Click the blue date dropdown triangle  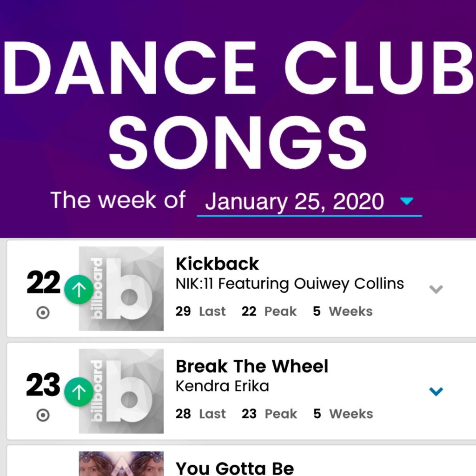406,201
